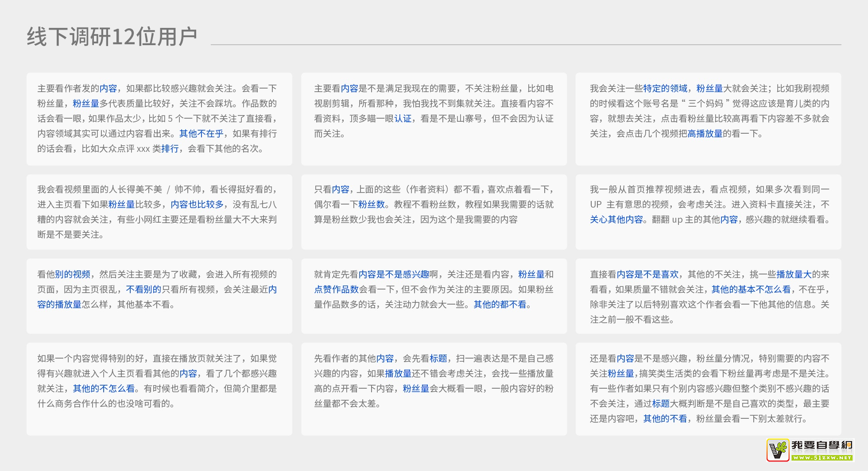Select the highlighted text 关心其他内容

[x=616, y=220]
